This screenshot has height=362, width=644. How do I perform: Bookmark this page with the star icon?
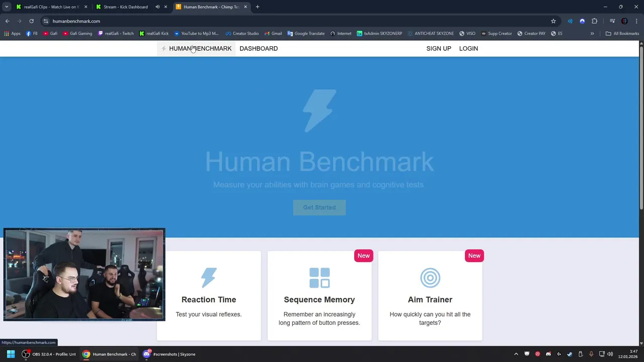pos(553,21)
